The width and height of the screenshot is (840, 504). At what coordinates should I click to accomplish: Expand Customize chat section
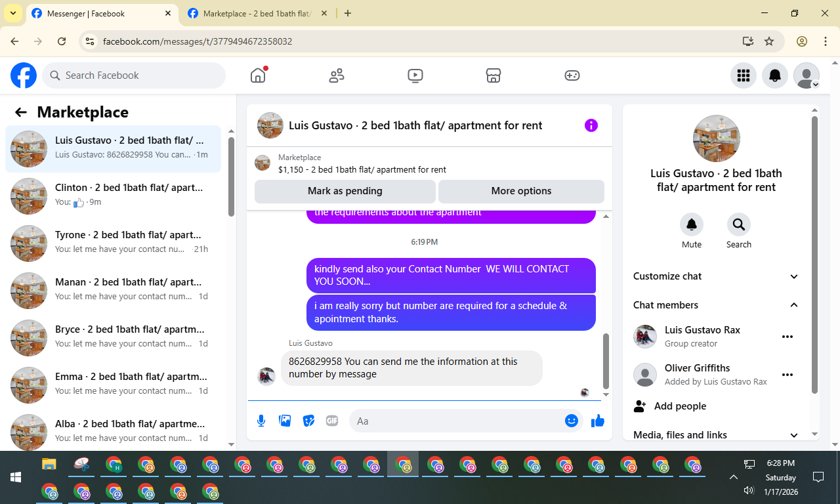coord(716,276)
